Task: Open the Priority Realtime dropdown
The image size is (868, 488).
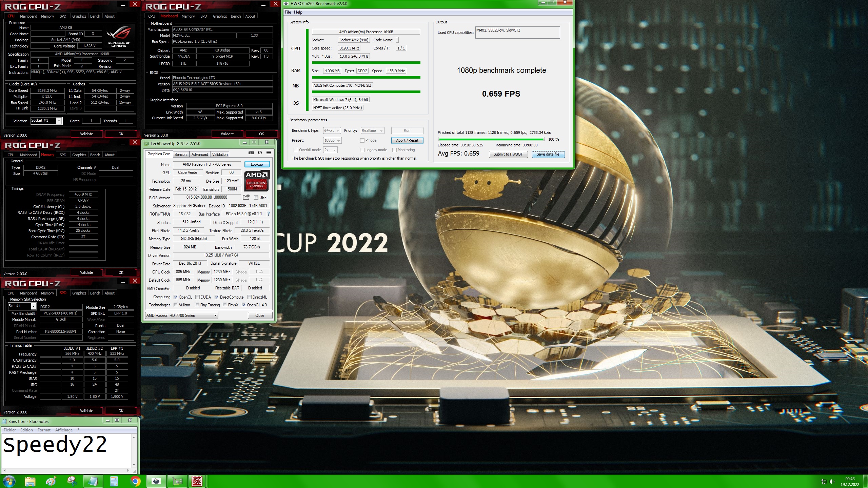Action: (x=372, y=130)
